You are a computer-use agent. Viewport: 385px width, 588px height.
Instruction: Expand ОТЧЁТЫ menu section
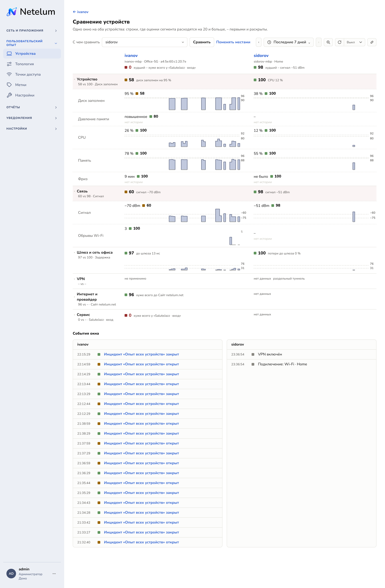pyautogui.click(x=32, y=107)
